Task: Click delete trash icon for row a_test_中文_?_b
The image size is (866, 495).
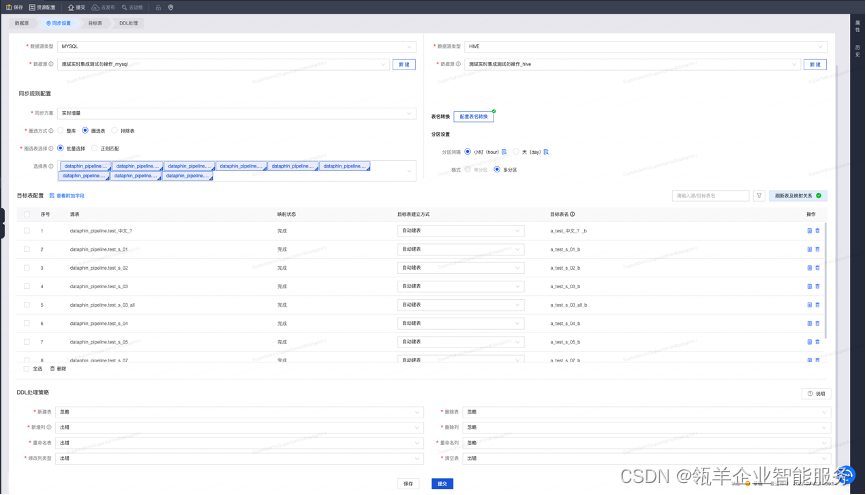Action: pos(817,230)
